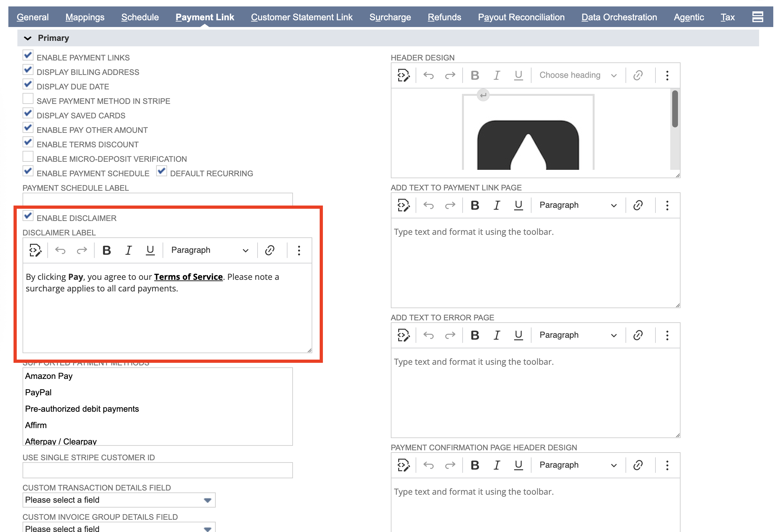Click Bold in Payment Confirmation Header toolbar

point(475,465)
